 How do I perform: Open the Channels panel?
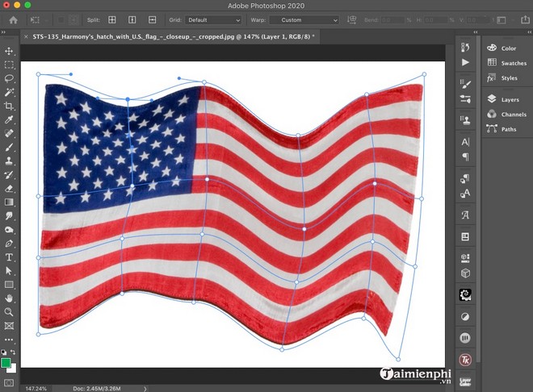point(506,114)
